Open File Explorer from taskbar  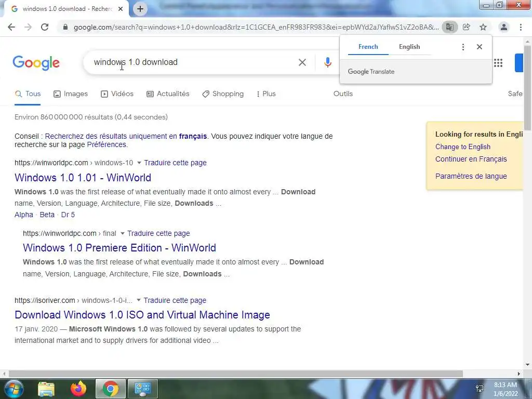coord(46,389)
